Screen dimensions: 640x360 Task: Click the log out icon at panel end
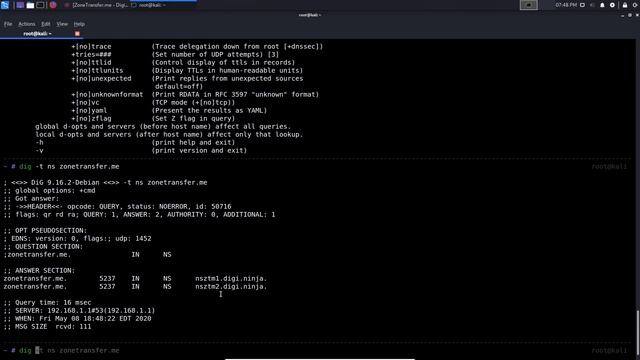pos(636,5)
